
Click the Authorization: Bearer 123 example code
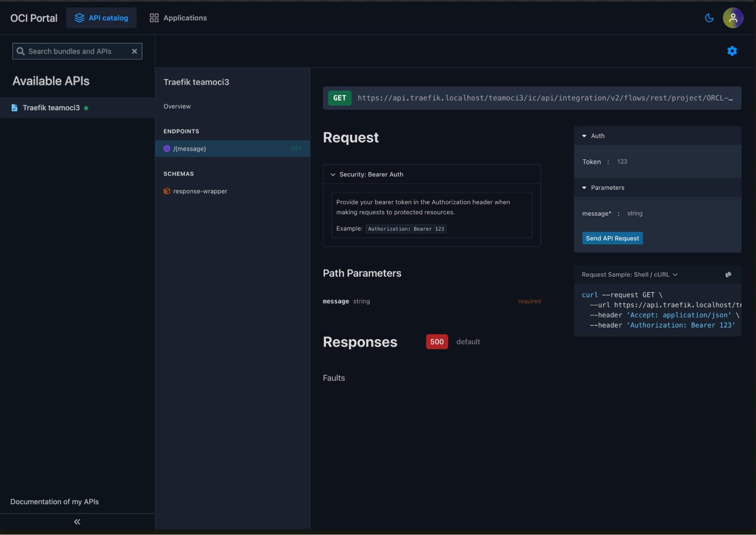click(x=406, y=229)
